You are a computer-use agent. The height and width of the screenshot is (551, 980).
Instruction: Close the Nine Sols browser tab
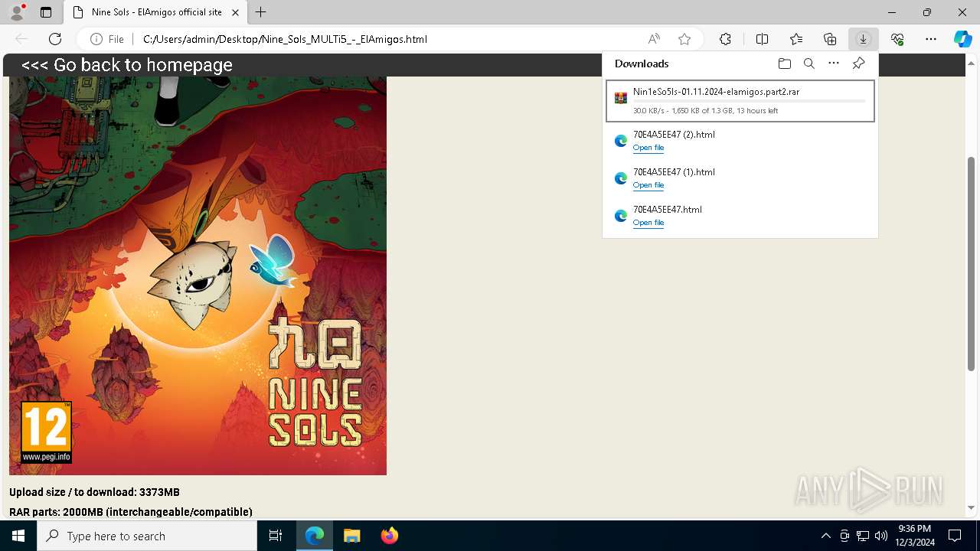point(235,12)
